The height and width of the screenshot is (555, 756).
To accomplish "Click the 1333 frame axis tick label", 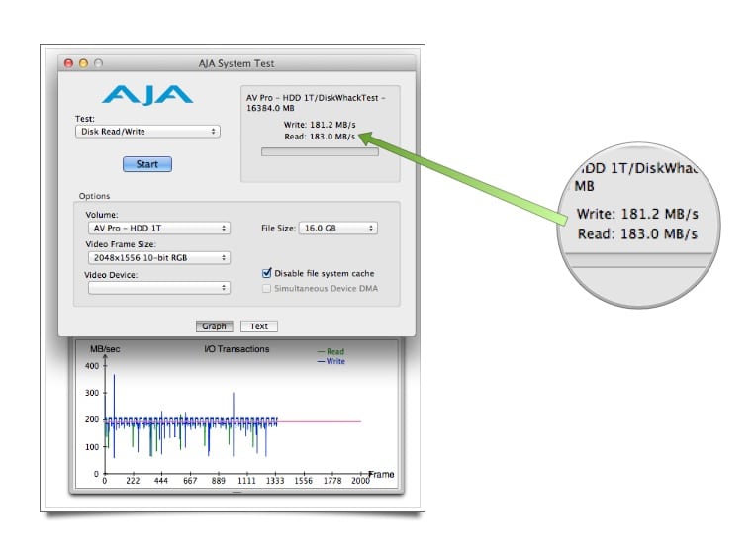I will [x=275, y=481].
